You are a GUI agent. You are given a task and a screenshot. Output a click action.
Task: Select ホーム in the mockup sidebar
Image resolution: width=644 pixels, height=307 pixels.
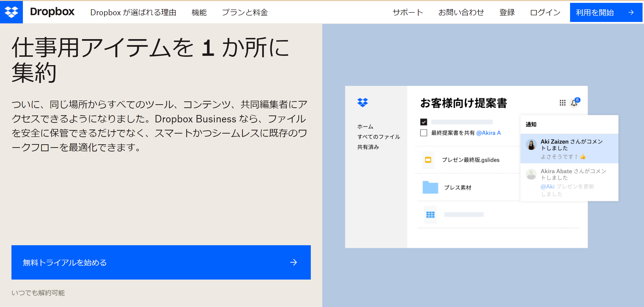click(365, 126)
